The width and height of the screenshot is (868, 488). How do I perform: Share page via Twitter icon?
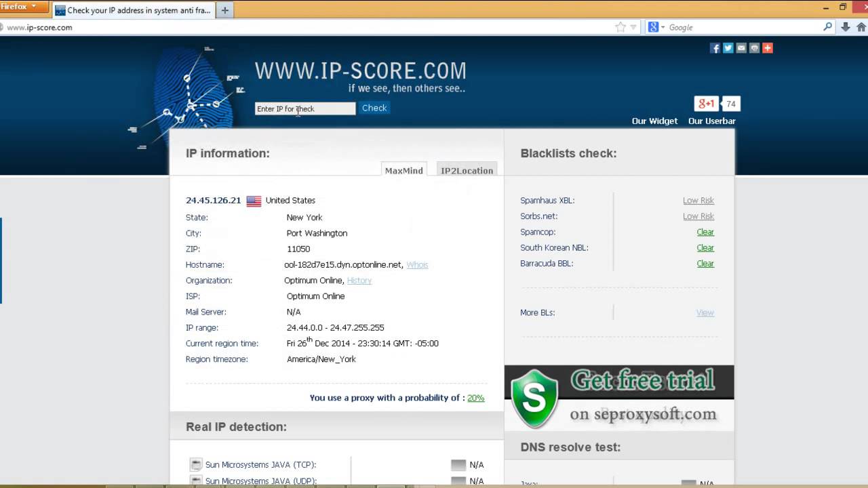728,48
